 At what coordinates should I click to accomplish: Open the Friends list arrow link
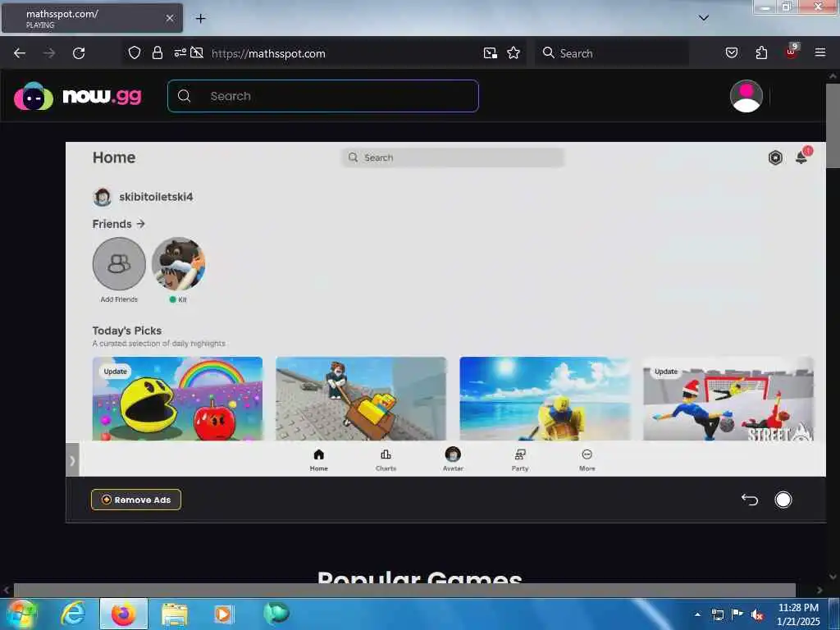[x=118, y=224]
